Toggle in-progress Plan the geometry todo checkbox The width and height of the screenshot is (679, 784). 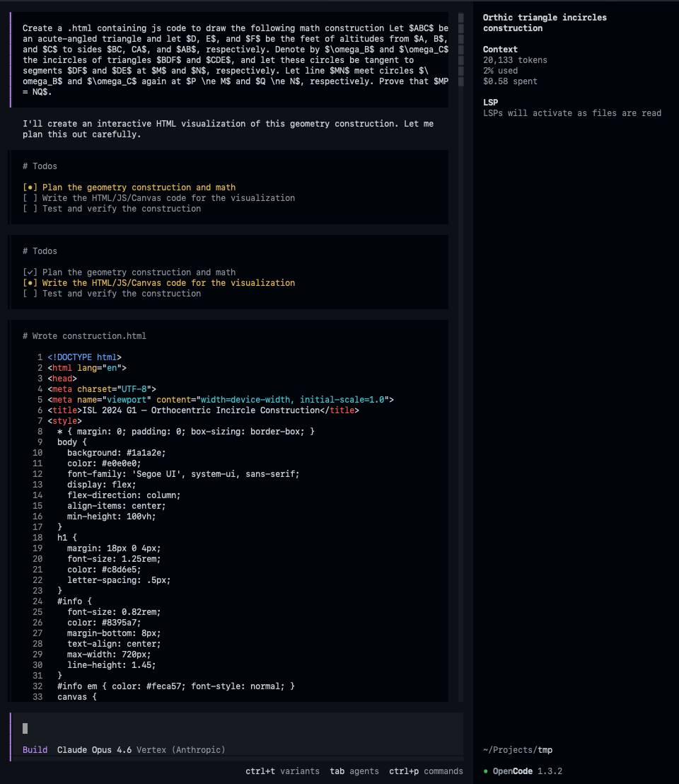(x=30, y=188)
